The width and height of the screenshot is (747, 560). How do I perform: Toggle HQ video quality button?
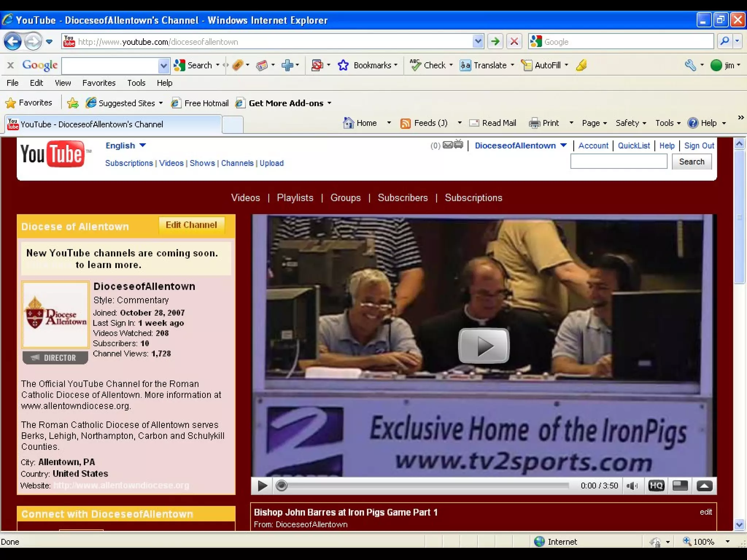tap(656, 486)
